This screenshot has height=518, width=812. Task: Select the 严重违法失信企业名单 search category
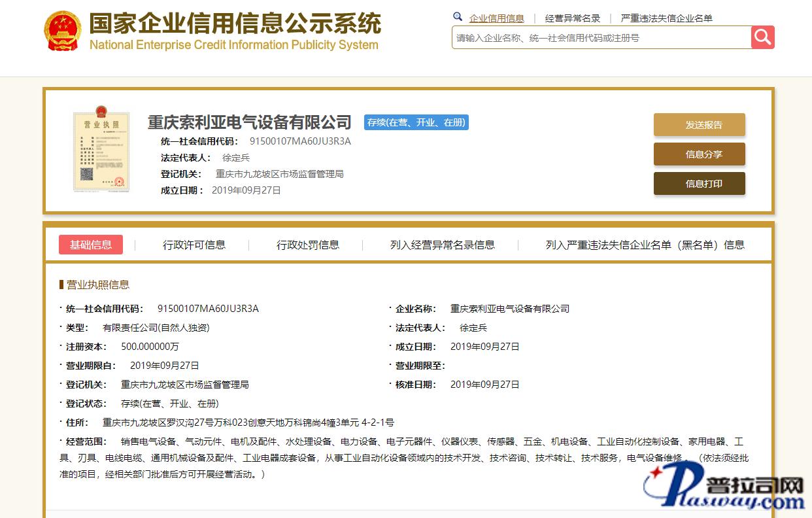(x=666, y=18)
